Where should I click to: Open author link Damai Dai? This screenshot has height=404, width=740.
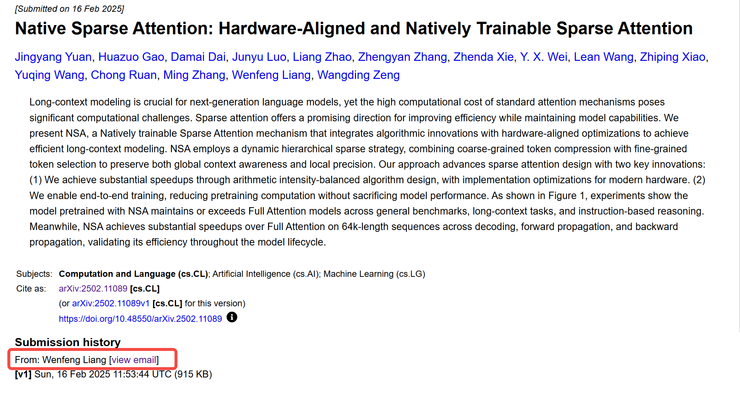tap(198, 57)
